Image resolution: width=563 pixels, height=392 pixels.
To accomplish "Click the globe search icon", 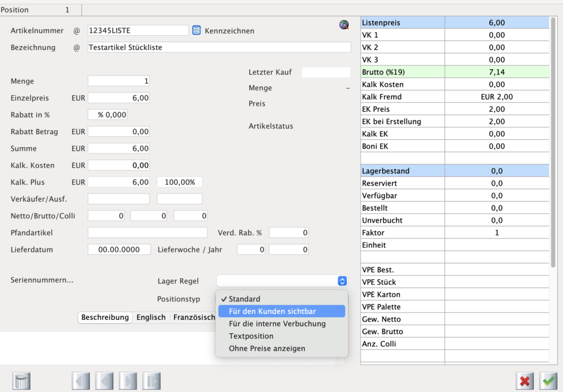I will point(344,24).
